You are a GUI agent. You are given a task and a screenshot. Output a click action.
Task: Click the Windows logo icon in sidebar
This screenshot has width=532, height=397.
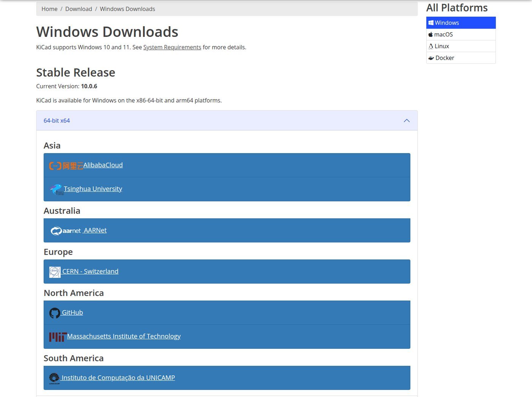pos(431,23)
